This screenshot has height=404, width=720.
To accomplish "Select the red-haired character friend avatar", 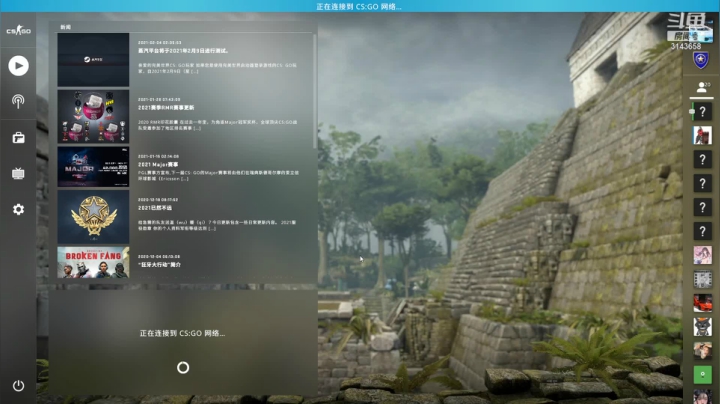I will coord(703,135).
